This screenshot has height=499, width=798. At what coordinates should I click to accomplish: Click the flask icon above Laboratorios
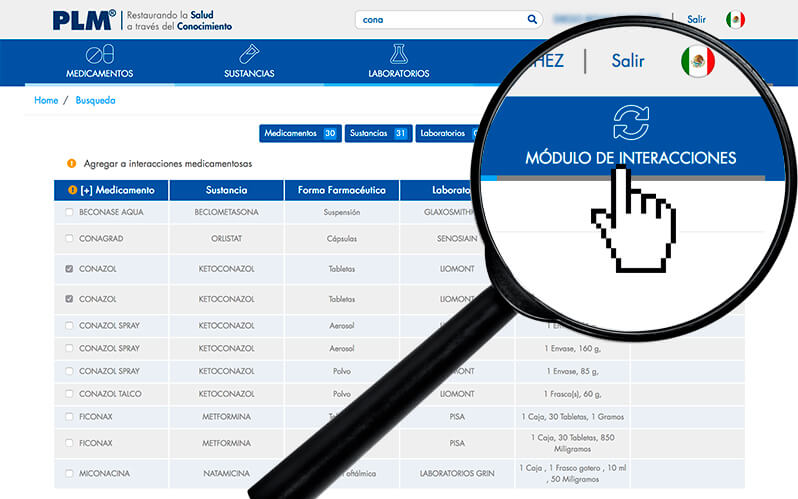[x=399, y=54]
